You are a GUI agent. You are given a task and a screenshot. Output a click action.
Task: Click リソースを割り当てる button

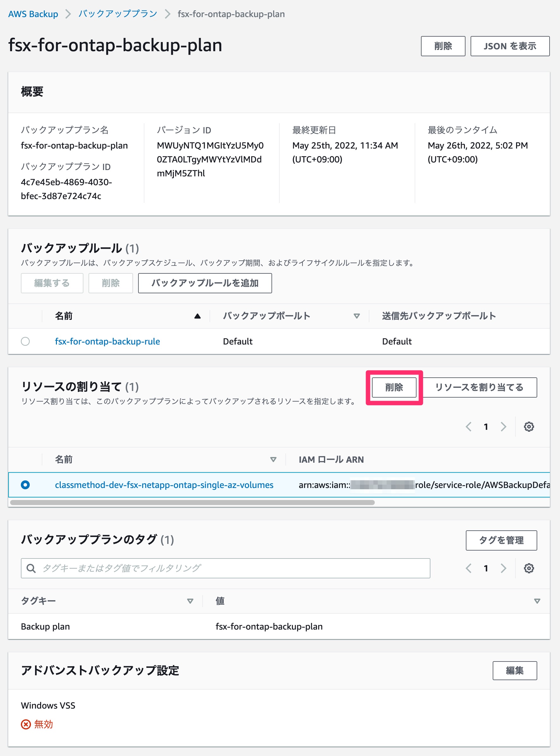click(479, 387)
